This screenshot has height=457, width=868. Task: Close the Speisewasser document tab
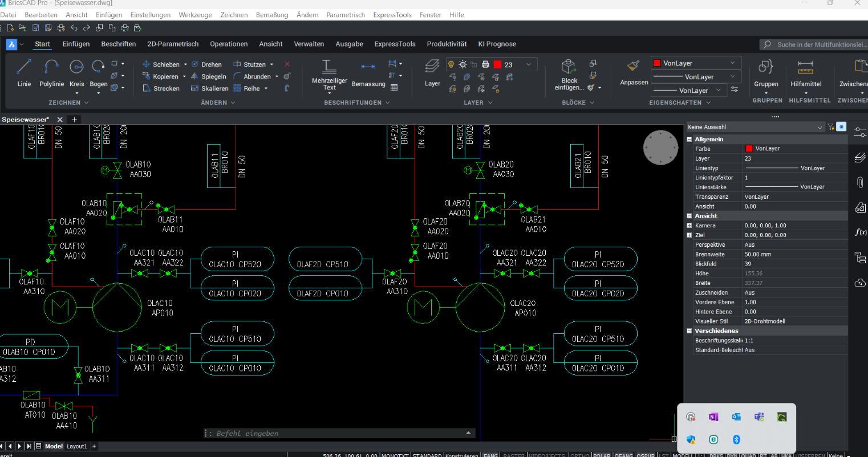point(60,120)
